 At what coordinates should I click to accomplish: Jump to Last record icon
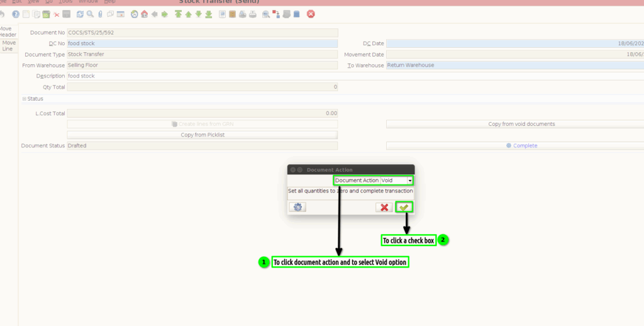coord(209,14)
